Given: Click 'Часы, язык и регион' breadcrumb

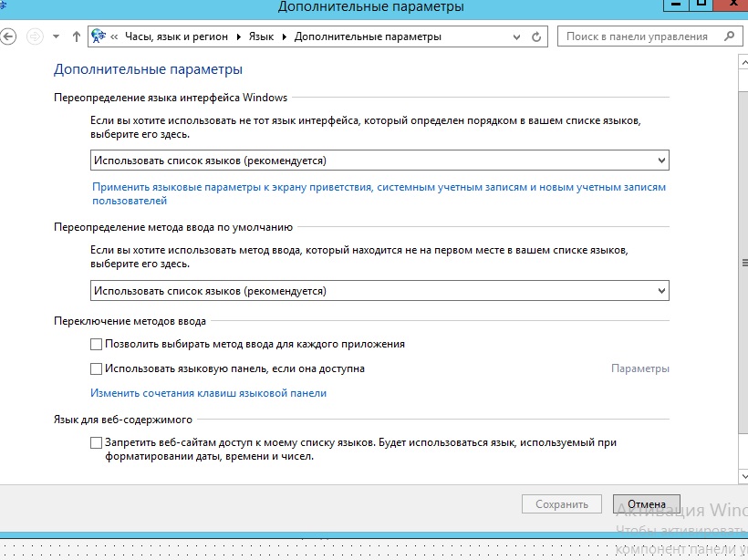Looking at the screenshot, I should pos(177,37).
